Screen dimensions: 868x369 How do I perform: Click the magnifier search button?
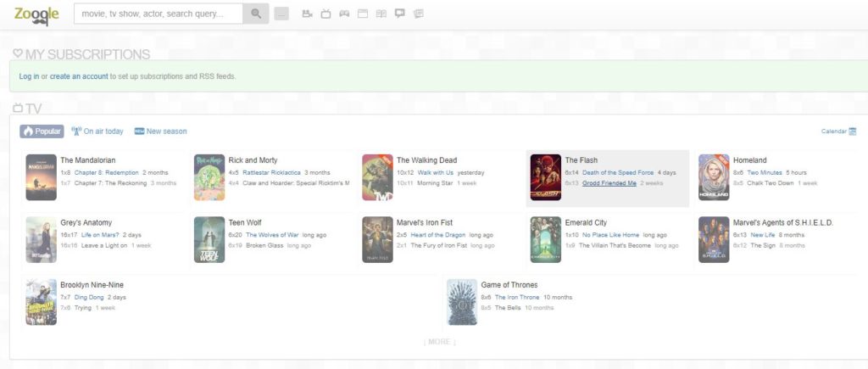[x=256, y=14]
